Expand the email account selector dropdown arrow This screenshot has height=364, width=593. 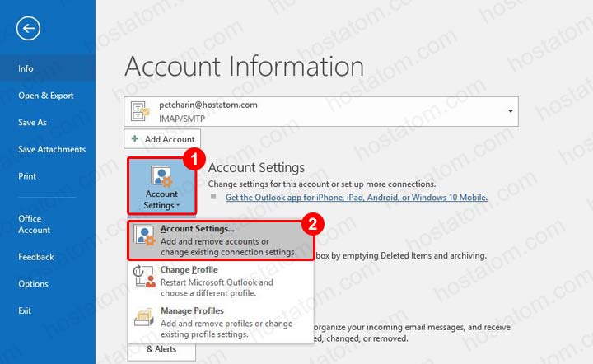[x=510, y=111]
